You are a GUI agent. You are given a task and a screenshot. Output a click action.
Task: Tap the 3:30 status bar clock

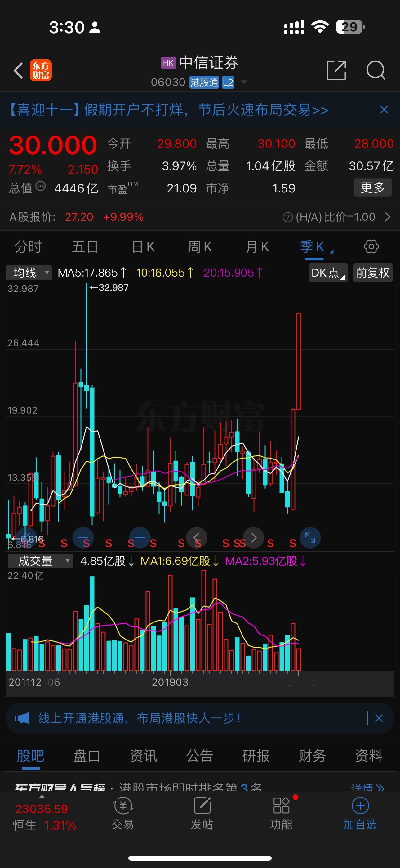67,27
